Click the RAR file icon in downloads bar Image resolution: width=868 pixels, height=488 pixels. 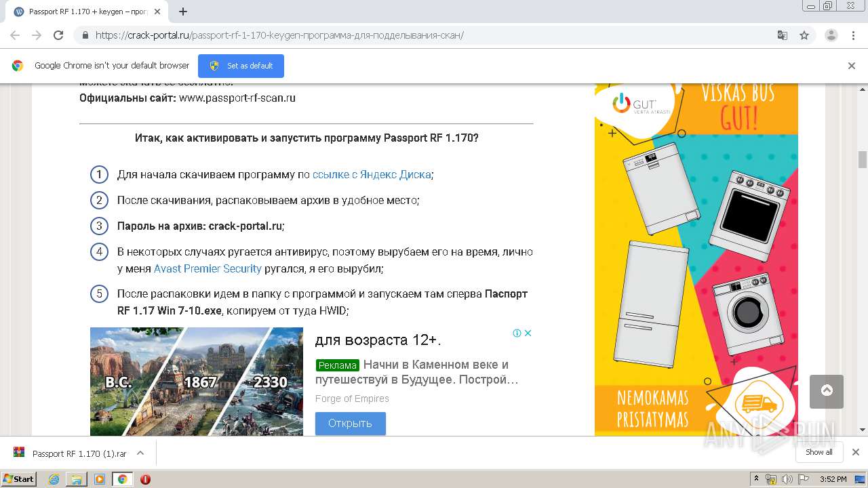(19, 453)
